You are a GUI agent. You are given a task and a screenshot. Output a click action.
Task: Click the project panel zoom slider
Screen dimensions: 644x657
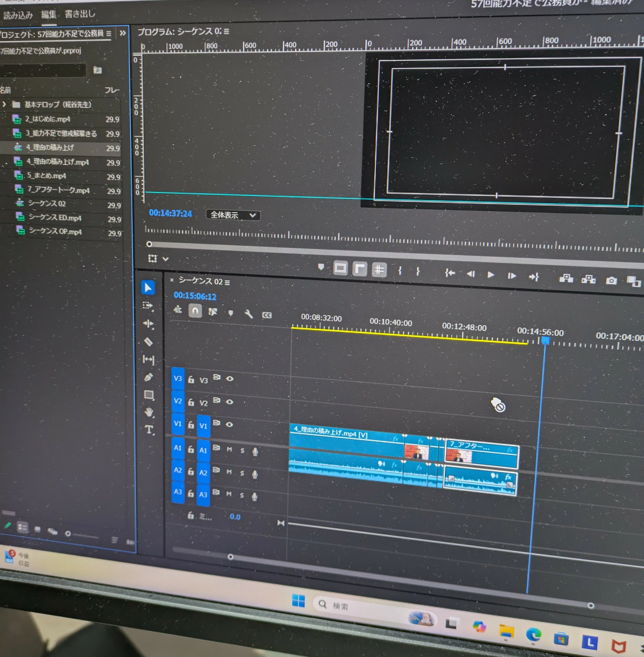pos(68,534)
